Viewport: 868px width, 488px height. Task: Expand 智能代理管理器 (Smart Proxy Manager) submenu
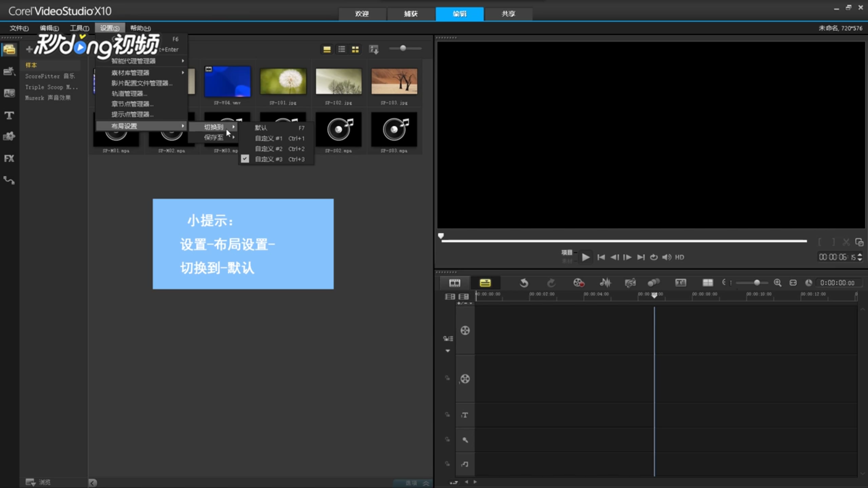133,61
